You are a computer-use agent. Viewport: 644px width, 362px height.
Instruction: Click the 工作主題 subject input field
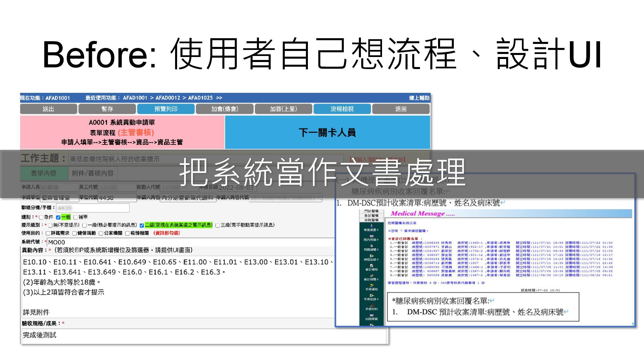click(x=206, y=159)
